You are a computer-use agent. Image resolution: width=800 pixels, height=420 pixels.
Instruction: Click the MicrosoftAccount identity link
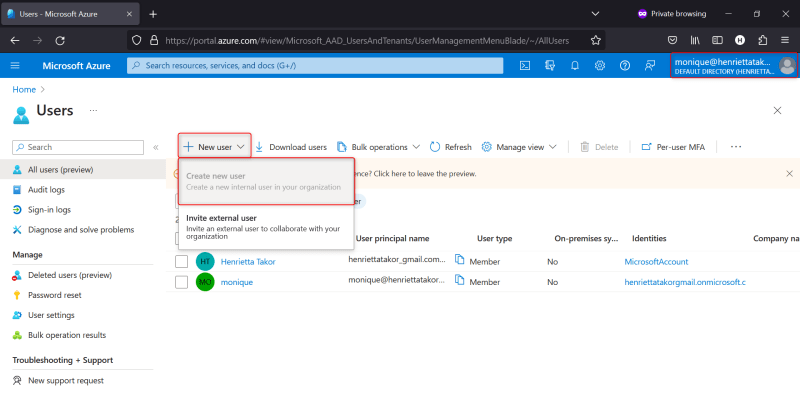coord(656,262)
